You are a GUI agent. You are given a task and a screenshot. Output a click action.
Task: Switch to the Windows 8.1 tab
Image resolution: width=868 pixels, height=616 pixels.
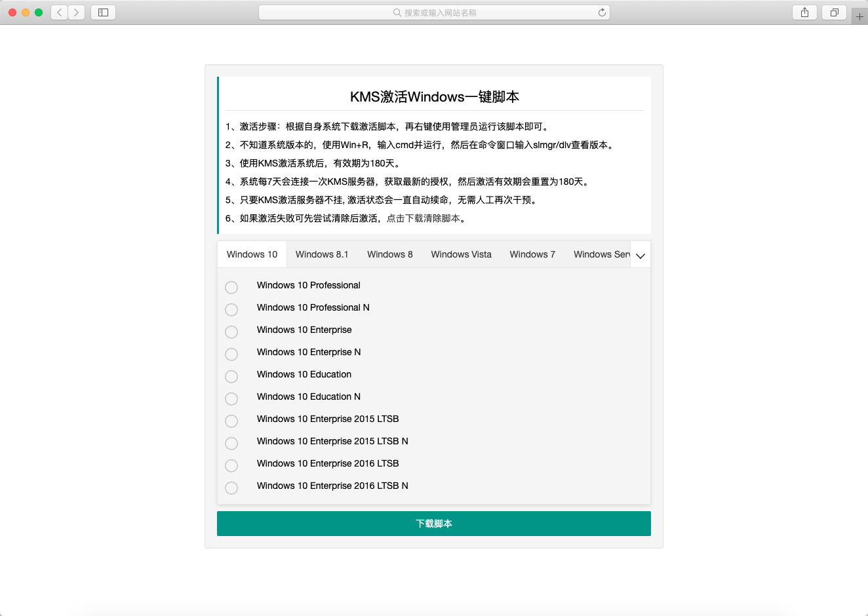[322, 254]
